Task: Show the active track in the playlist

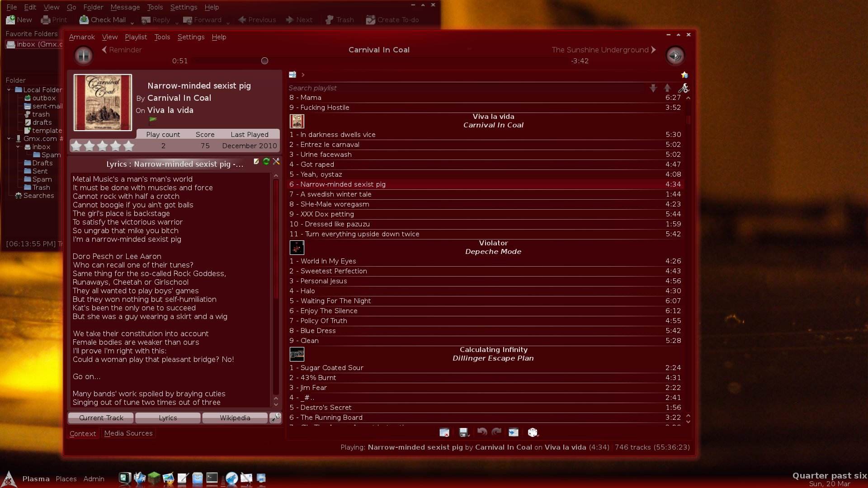Action: pyautogui.click(x=514, y=432)
